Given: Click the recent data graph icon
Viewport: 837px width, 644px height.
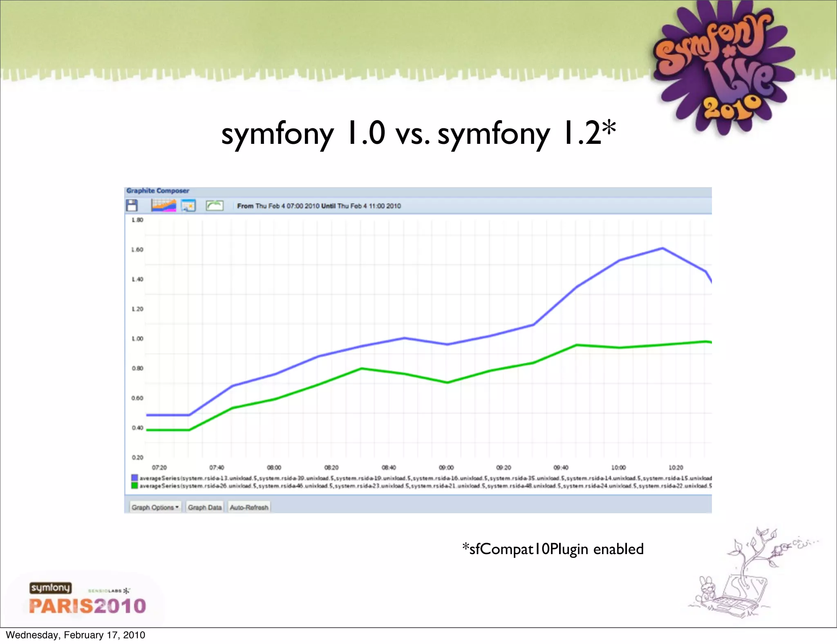Looking at the screenshot, I should (163, 205).
